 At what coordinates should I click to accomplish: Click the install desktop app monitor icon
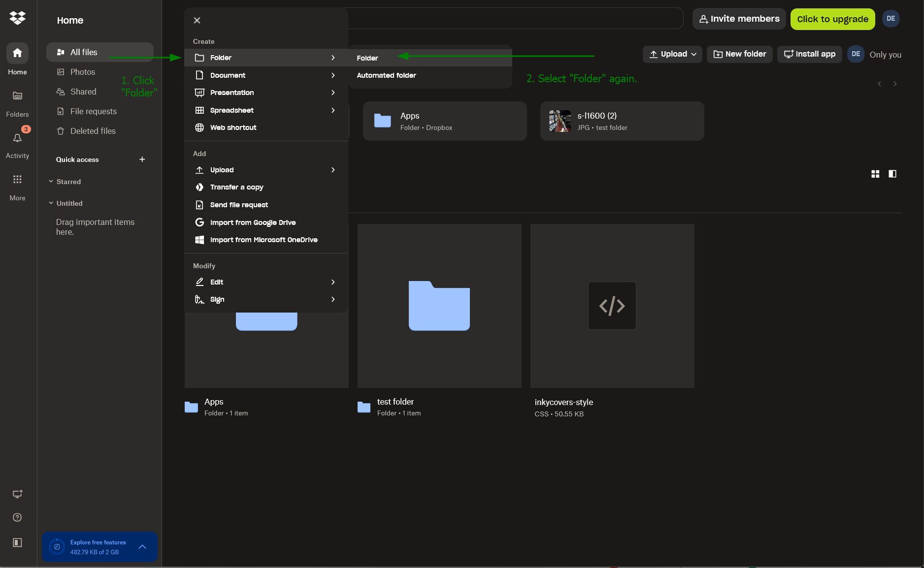17,494
